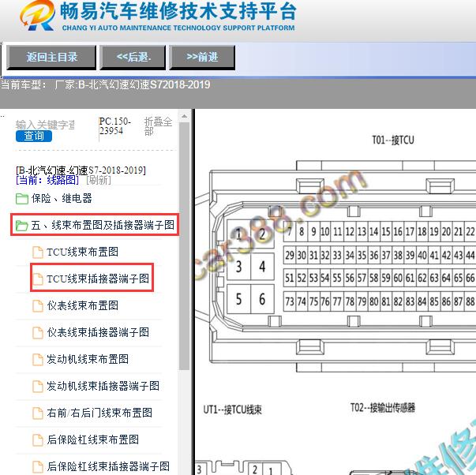Open 后保险杠线束插接器端子图 document
Image resolution: width=476 pixels, height=475 pixels.
coord(108,466)
